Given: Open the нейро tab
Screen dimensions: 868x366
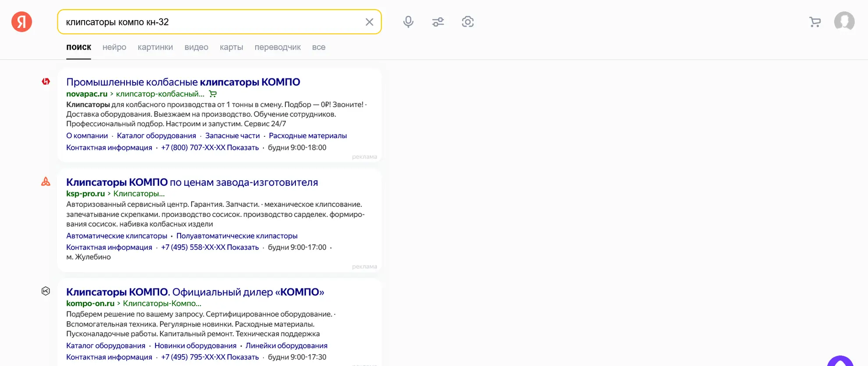Looking at the screenshot, I should coord(114,47).
